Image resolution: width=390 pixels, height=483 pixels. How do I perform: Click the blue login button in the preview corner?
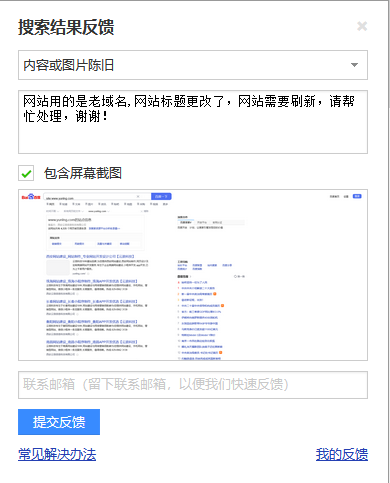point(357,196)
